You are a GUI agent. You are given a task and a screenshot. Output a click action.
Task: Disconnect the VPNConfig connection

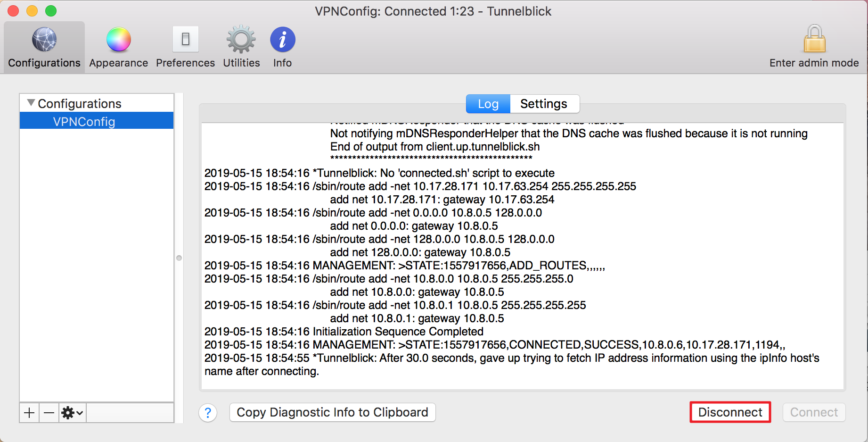click(x=730, y=412)
